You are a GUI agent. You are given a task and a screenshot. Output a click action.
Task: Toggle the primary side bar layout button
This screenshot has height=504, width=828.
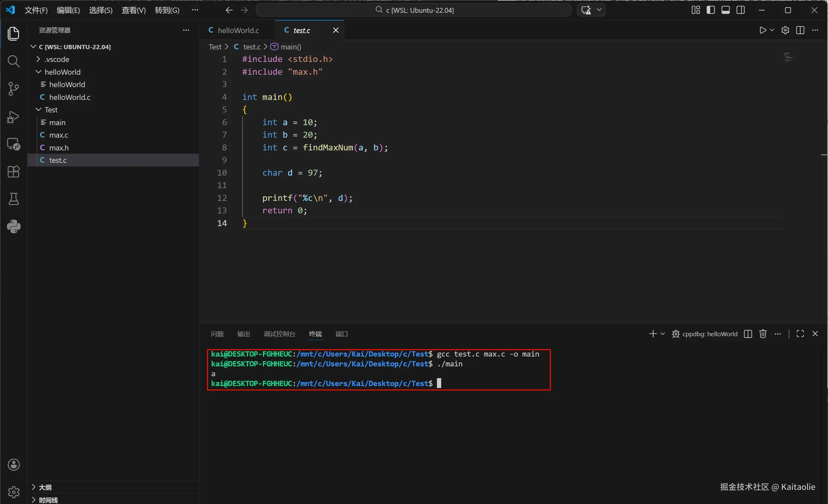tap(711, 10)
